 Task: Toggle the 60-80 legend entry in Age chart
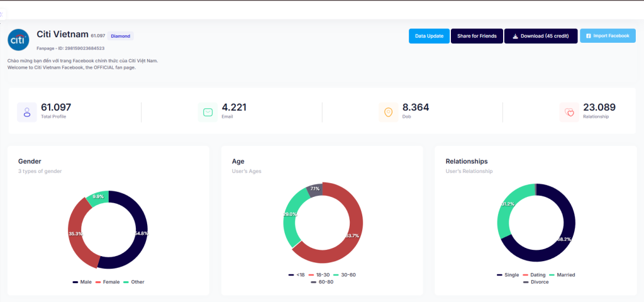pyautogui.click(x=322, y=282)
